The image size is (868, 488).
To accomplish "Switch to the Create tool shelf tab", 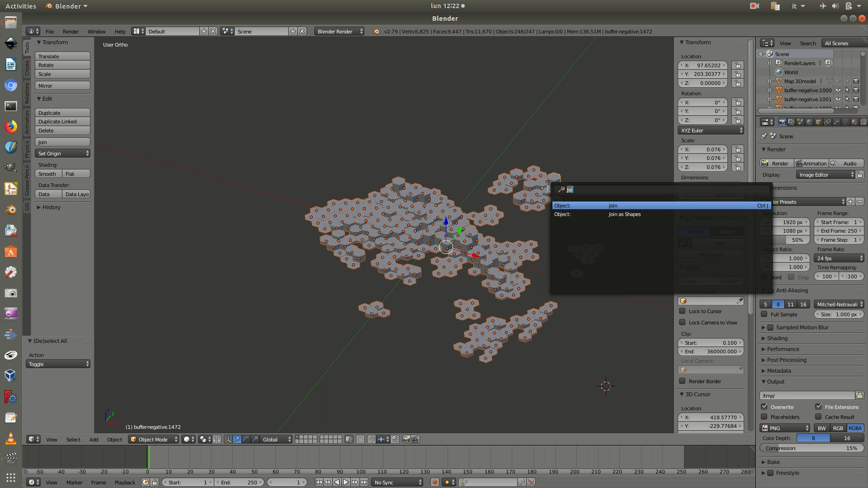I will pyautogui.click(x=27, y=68).
